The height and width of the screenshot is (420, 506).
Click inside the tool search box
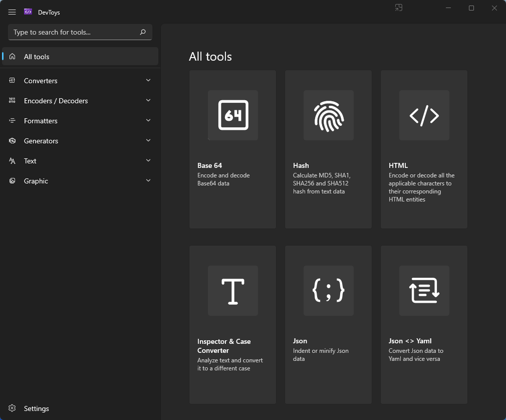(75, 32)
